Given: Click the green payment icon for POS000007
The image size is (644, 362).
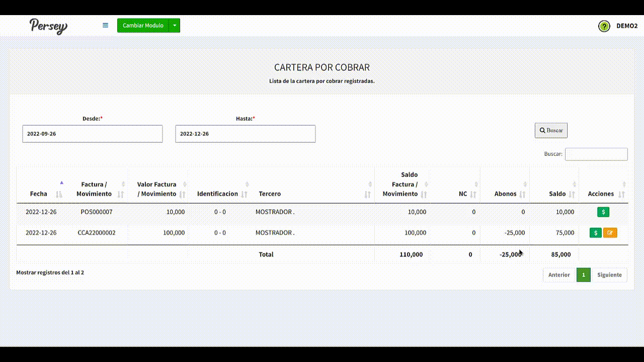Looking at the screenshot, I should click(603, 212).
